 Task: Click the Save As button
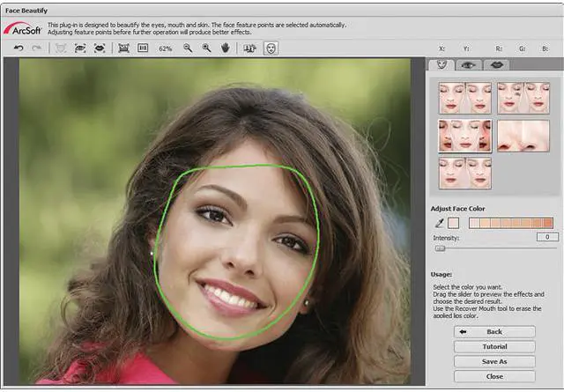pyautogui.click(x=494, y=361)
